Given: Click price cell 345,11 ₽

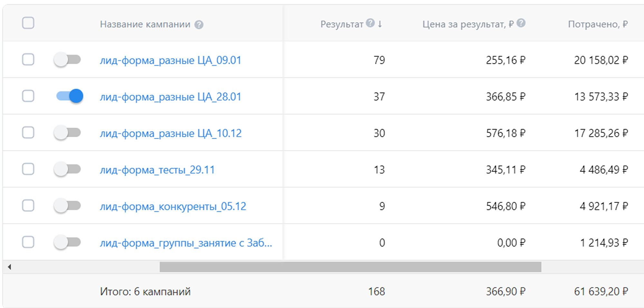Looking at the screenshot, I should (506, 169).
